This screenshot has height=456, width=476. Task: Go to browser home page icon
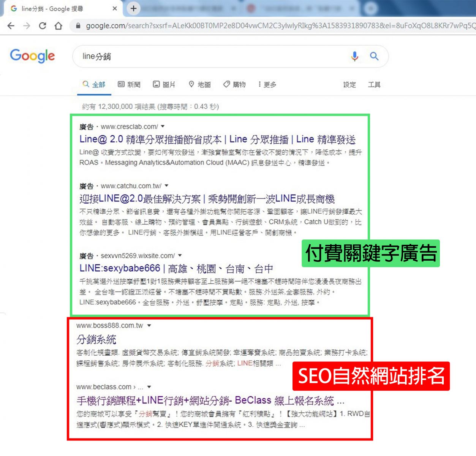58,26
